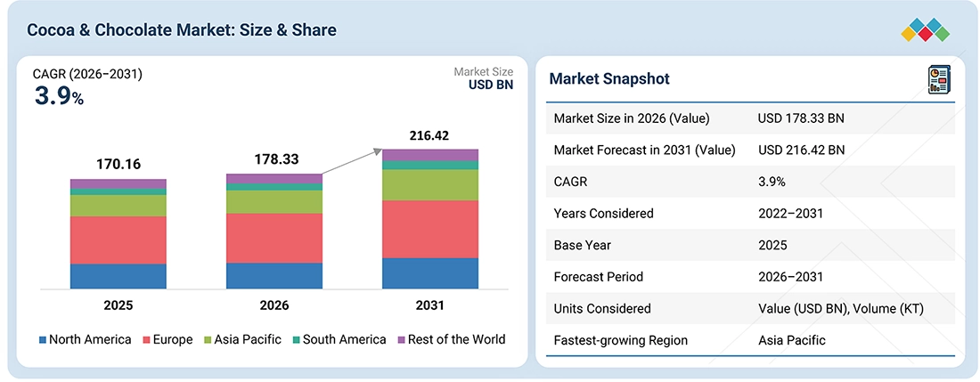
Task: Click the 'Years Considered' row label
Action: tap(604, 214)
